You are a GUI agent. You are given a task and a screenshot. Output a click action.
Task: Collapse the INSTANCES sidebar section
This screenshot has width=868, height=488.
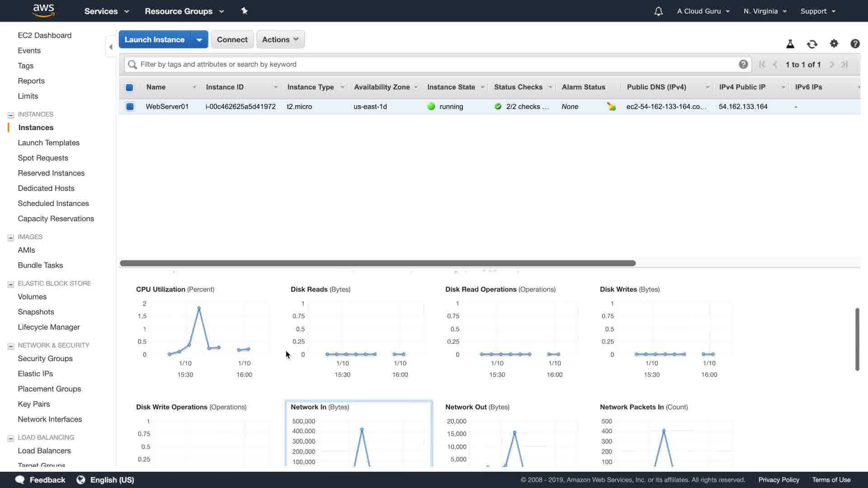(x=11, y=115)
